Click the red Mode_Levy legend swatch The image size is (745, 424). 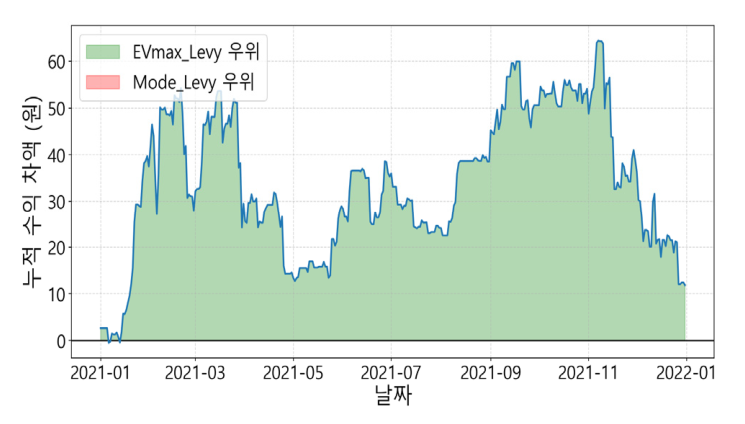coord(103,81)
